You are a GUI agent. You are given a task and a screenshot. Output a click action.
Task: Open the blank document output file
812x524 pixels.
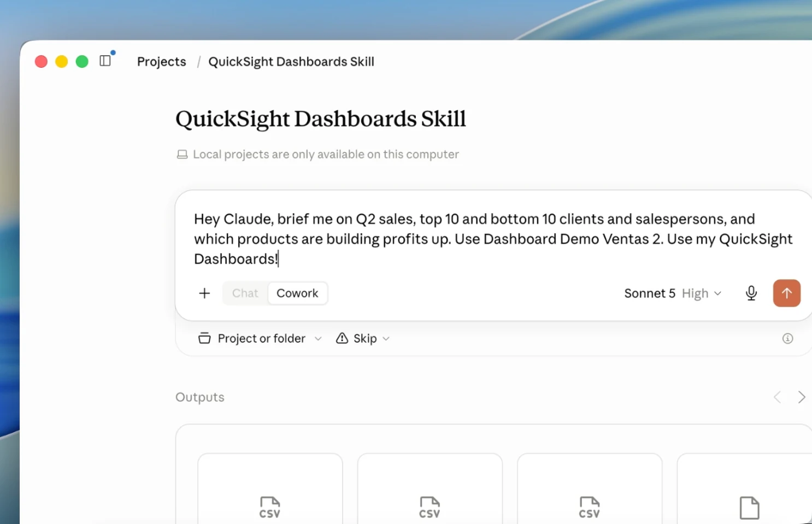[x=744, y=488]
